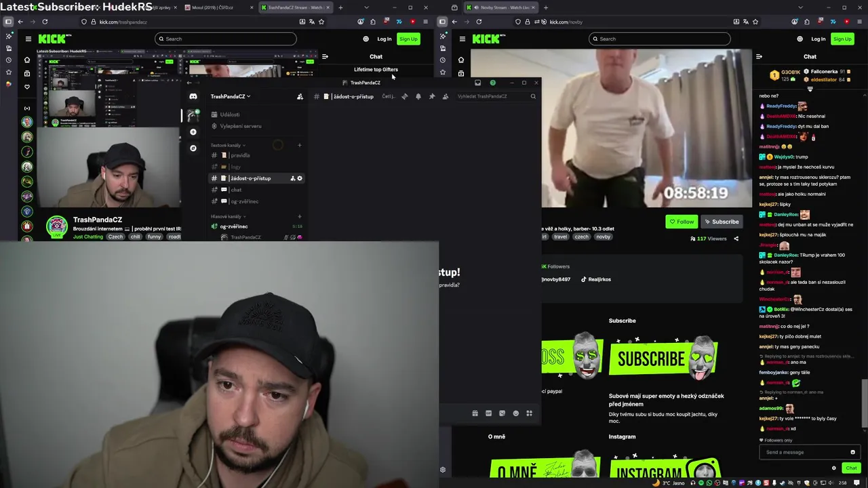Open Discord direct messages home icon
Viewport: 868px width, 488px height.
(193, 96)
